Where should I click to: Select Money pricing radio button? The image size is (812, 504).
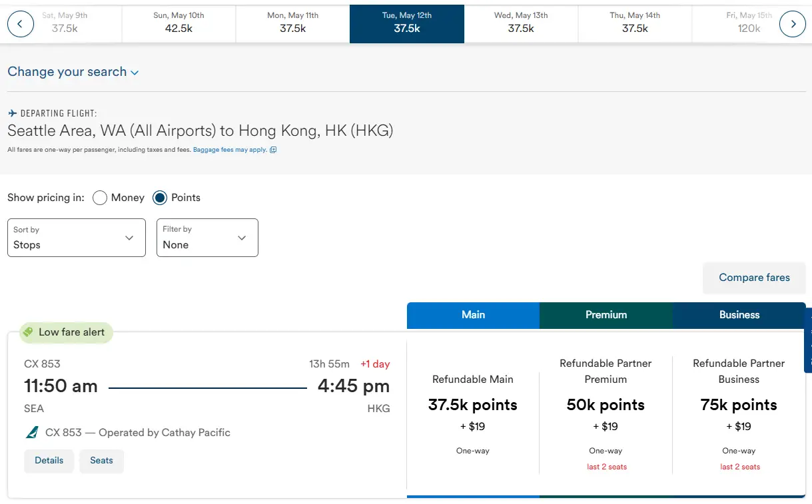click(x=100, y=198)
